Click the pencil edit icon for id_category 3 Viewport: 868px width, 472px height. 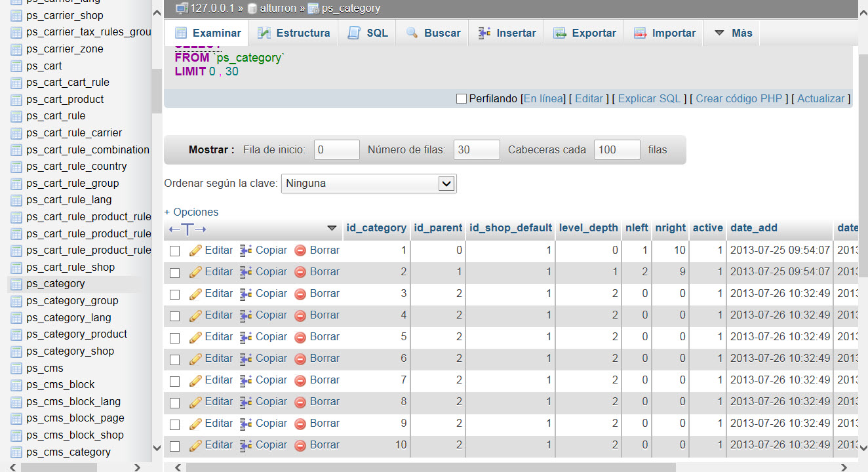click(195, 294)
